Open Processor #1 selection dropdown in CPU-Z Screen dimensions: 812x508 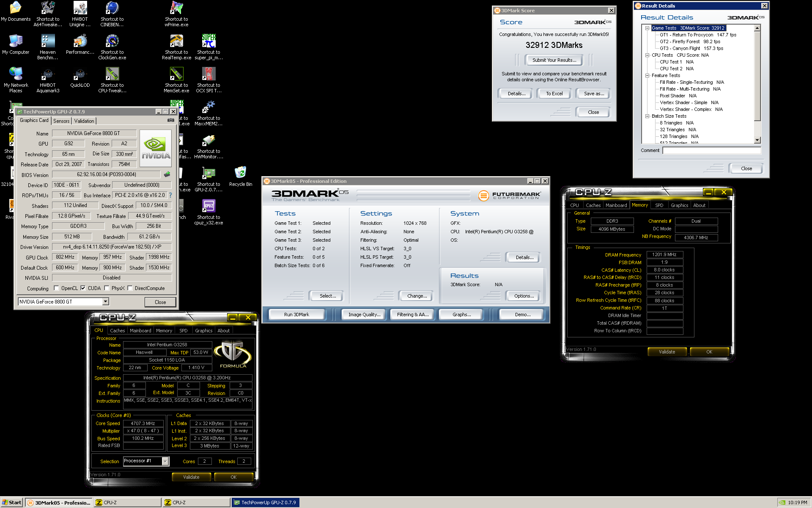[165, 461]
